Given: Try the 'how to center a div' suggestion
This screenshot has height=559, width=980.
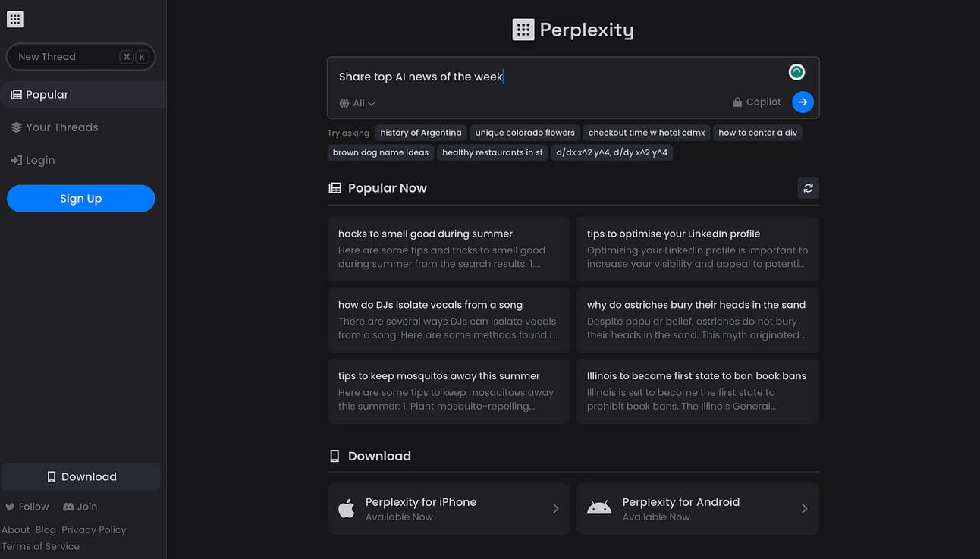Looking at the screenshot, I should point(758,133).
